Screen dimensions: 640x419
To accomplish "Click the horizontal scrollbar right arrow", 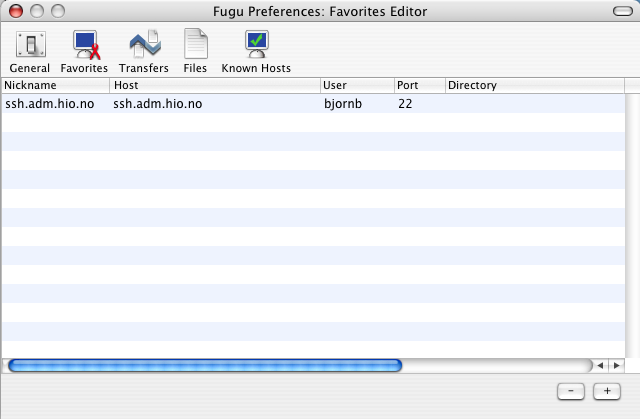I will click(x=617, y=366).
